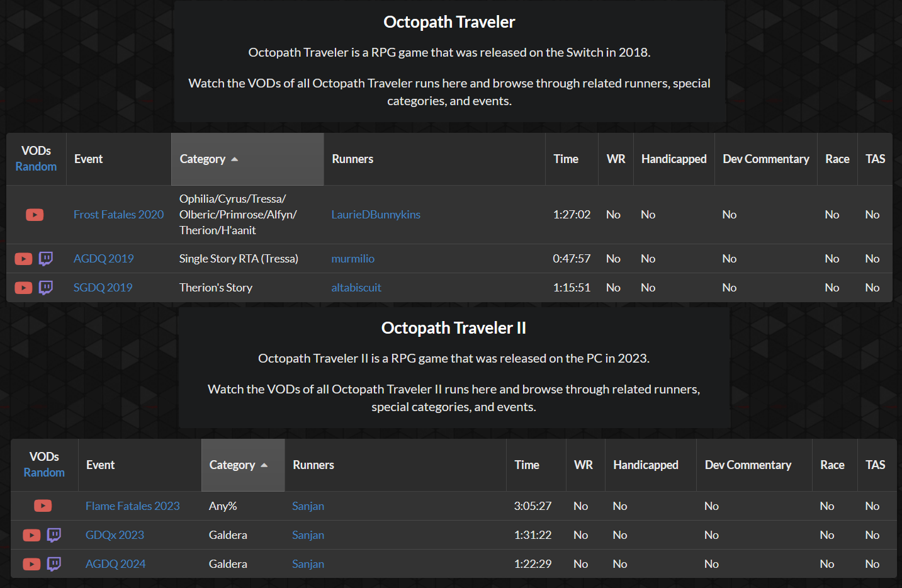
Task: Open the SGDQ 2019 event link
Action: (x=103, y=288)
